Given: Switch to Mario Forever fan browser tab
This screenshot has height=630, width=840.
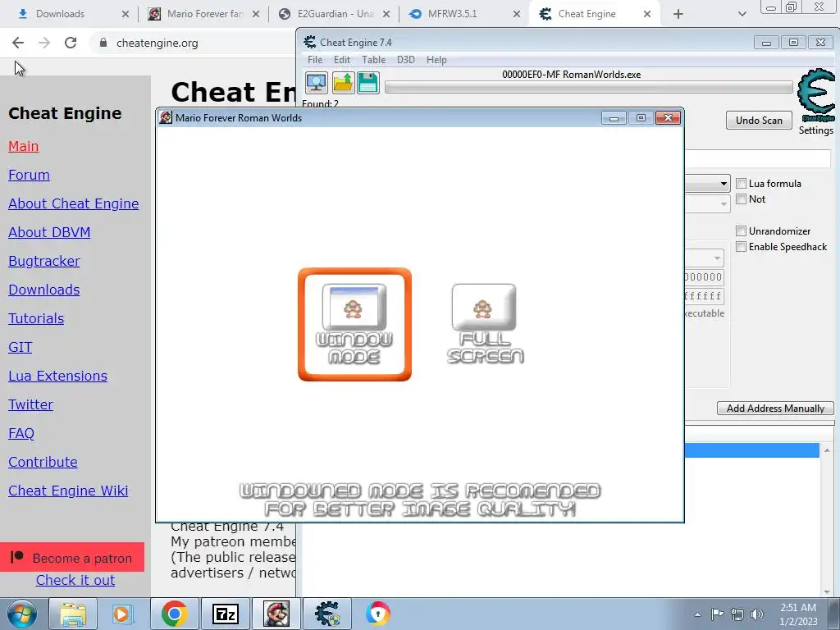Looking at the screenshot, I should coord(203,14).
